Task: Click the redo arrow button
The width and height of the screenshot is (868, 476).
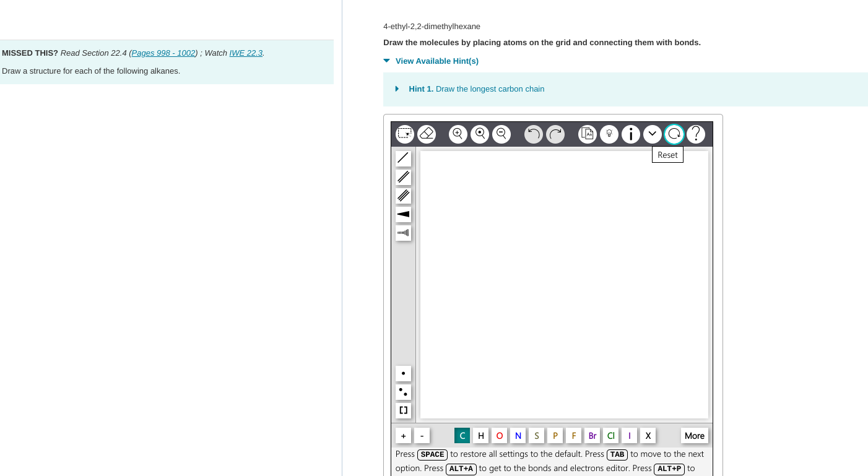Action: [555, 134]
